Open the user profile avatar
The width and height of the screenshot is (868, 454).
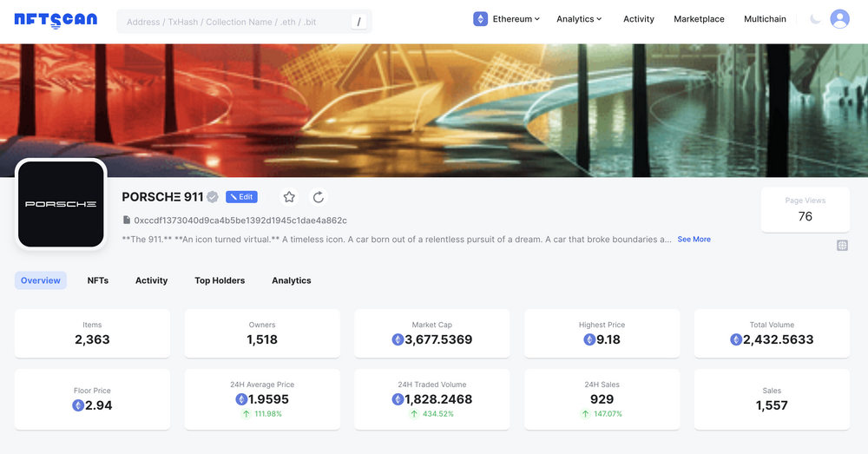click(839, 19)
